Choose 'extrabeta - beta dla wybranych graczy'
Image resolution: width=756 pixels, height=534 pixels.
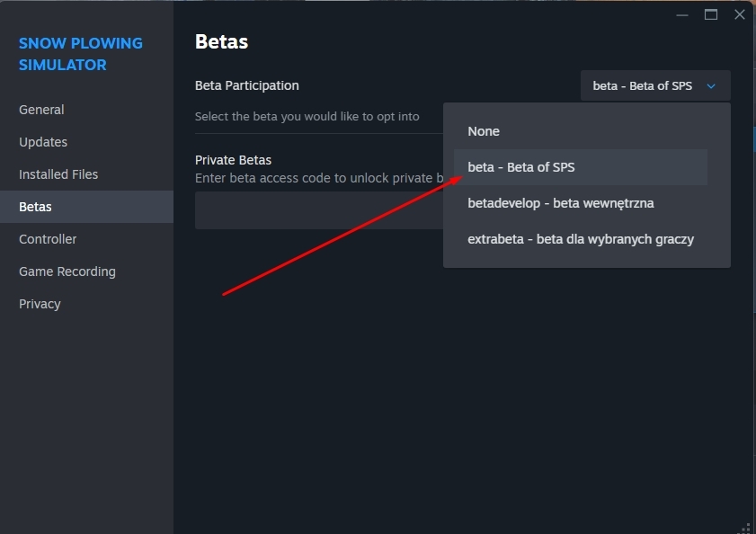coord(581,239)
